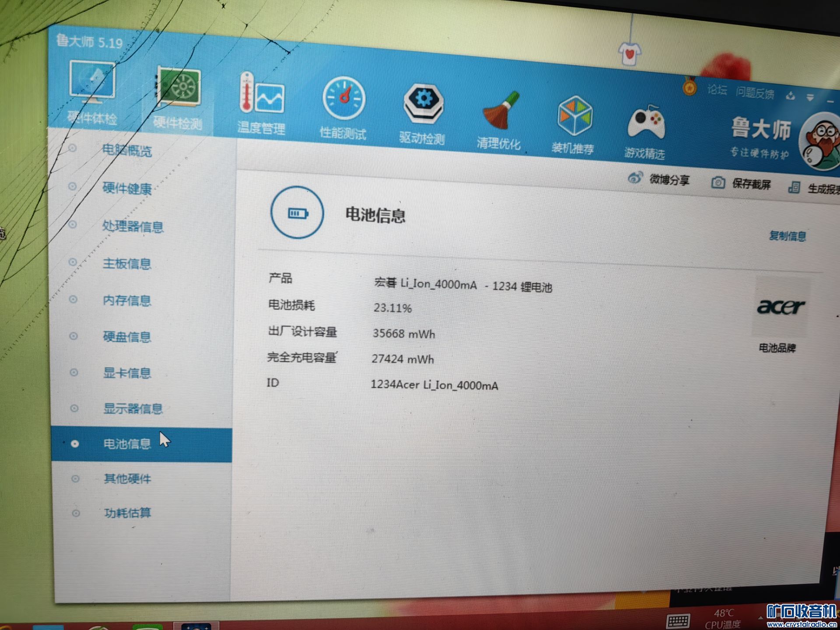Select 电脑概览 in the sidebar
Viewport: 840px width, 630px height.
127,150
